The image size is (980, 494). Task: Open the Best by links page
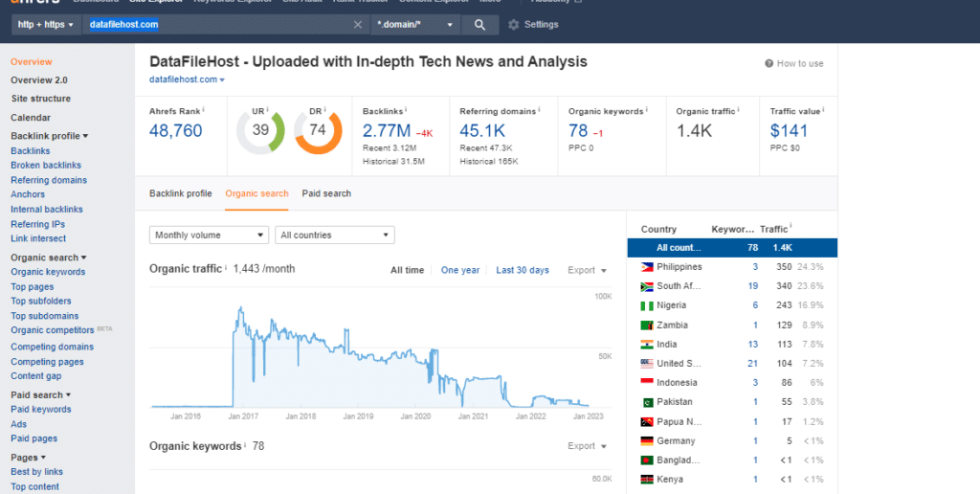click(37, 471)
